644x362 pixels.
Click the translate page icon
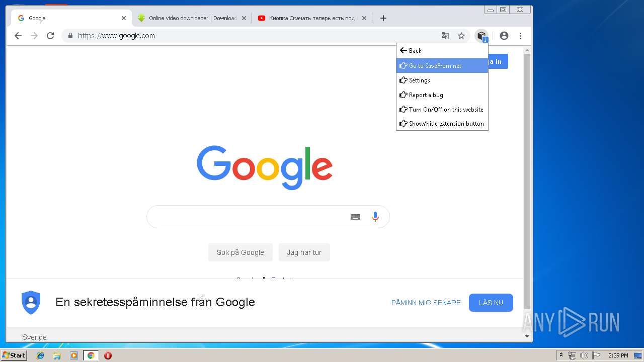coord(445,36)
